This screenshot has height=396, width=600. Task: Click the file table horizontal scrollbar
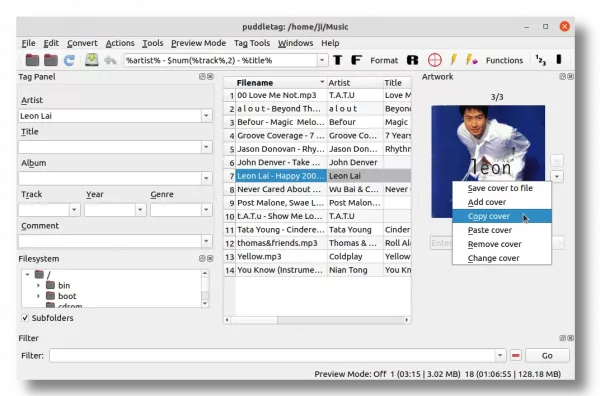pyautogui.click(x=317, y=319)
